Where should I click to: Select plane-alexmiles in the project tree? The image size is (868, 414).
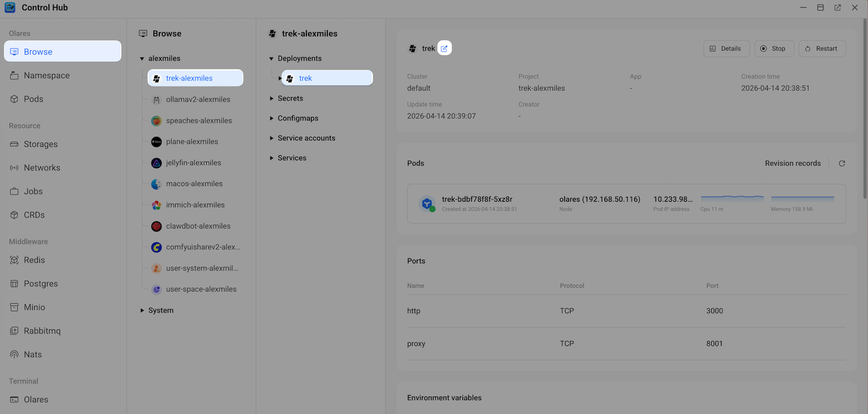tap(191, 142)
